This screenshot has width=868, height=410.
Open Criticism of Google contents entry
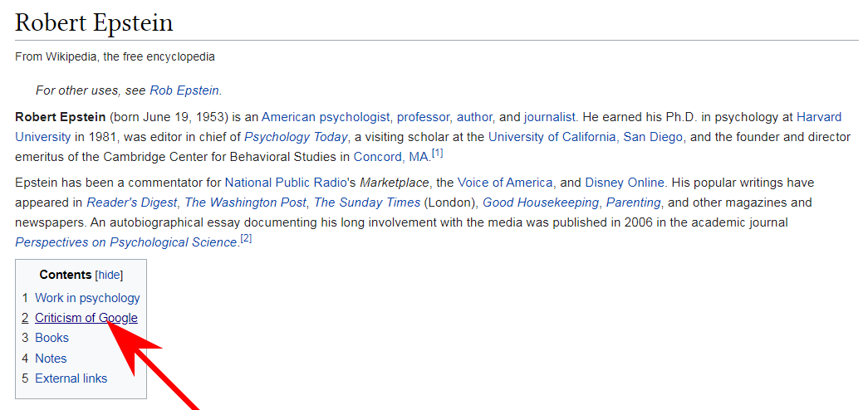[x=86, y=318]
